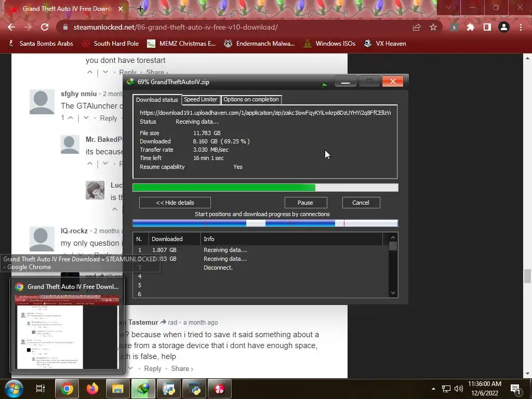This screenshot has width=532, height=399.
Task: Reload the page with the refresh icon
Action: point(45,27)
